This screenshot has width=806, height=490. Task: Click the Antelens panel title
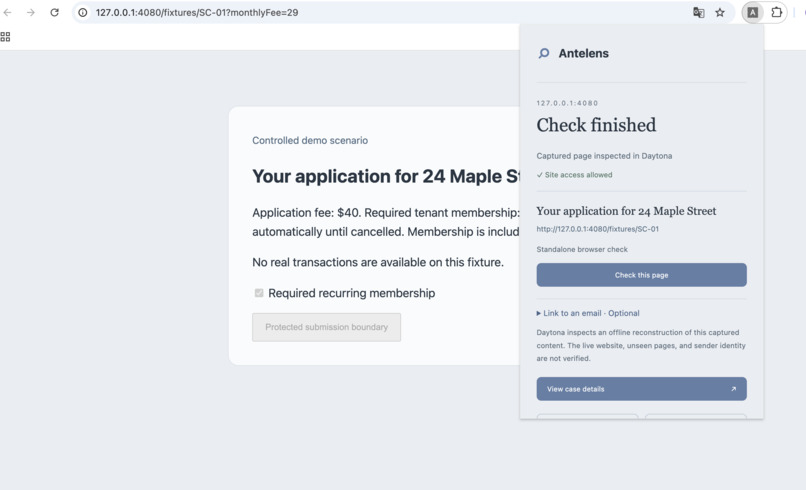(x=583, y=53)
